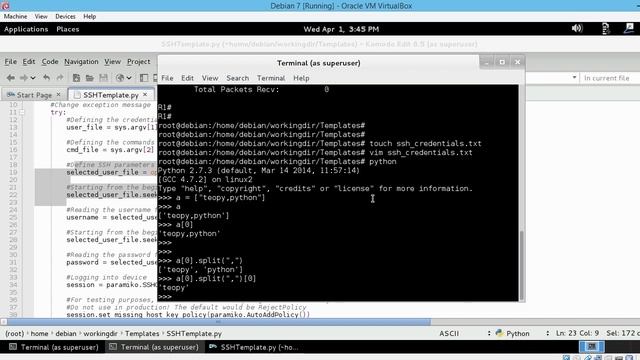Select 'debian' breadcrumb segment
Viewport: 640px width, 360px height.
coord(66,333)
